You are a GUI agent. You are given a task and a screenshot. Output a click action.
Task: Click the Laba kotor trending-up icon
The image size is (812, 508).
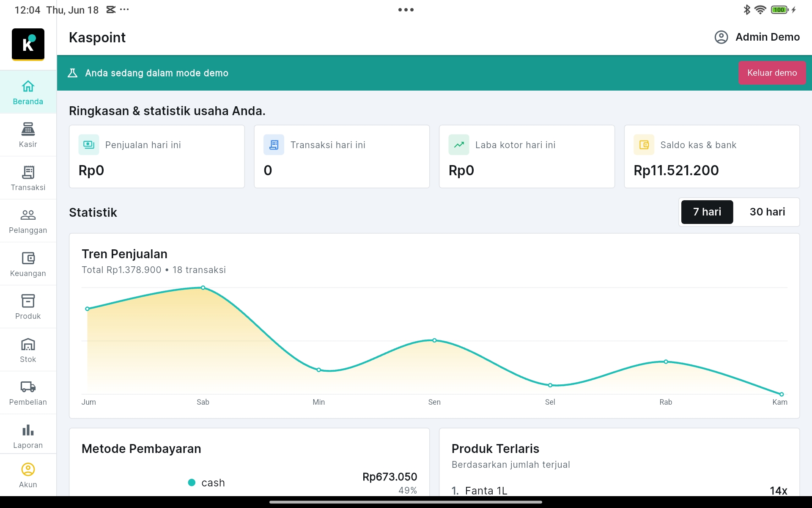(459, 145)
